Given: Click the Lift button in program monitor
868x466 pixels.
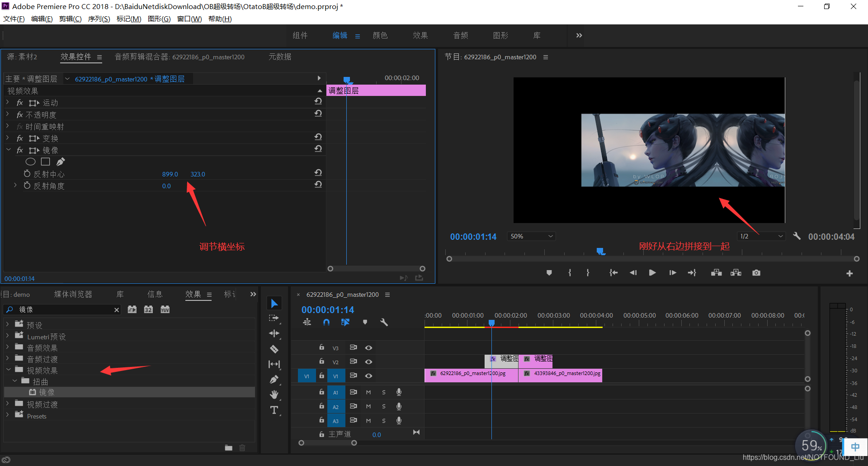Looking at the screenshot, I should (716, 273).
